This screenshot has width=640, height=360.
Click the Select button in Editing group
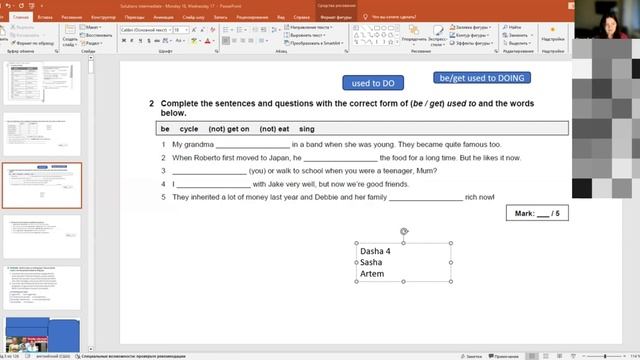[517, 43]
